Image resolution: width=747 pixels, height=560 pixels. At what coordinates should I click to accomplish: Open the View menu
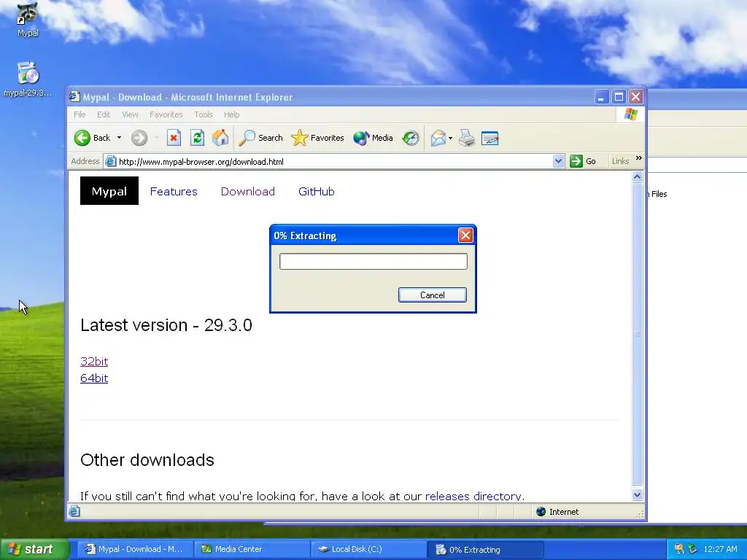click(130, 114)
